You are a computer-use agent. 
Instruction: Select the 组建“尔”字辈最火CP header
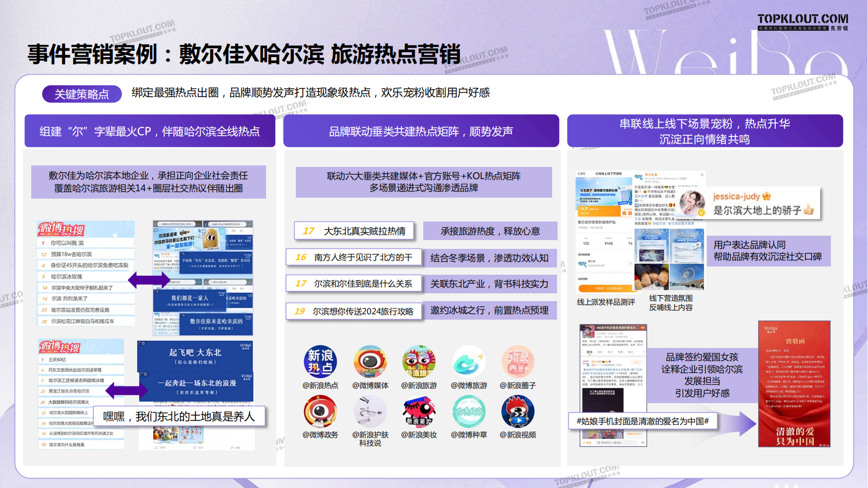(x=150, y=131)
